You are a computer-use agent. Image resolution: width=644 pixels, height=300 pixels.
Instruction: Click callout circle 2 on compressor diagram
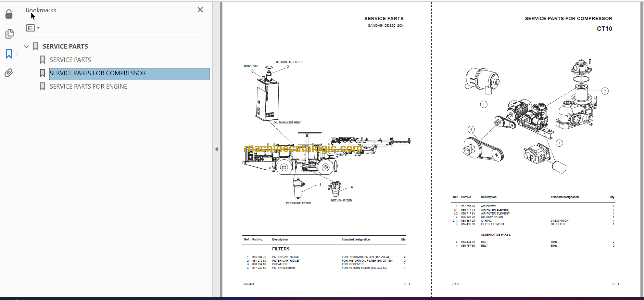605,91
